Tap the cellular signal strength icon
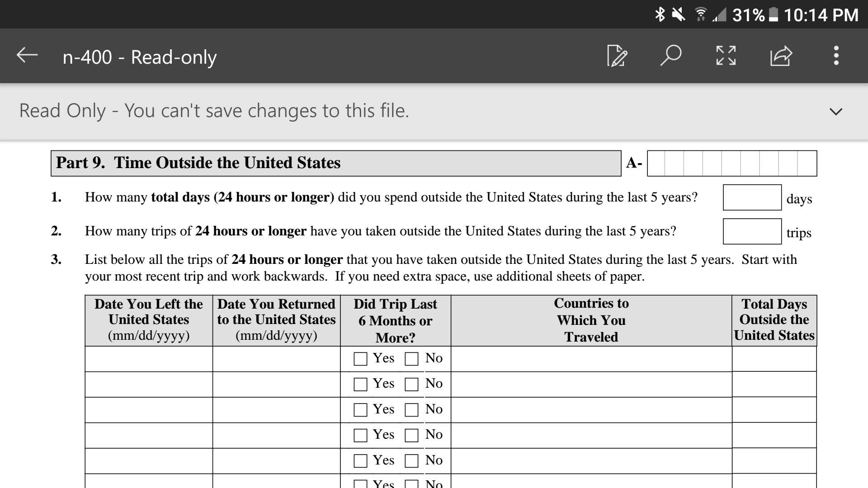868x488 pixels. (719, 15)
